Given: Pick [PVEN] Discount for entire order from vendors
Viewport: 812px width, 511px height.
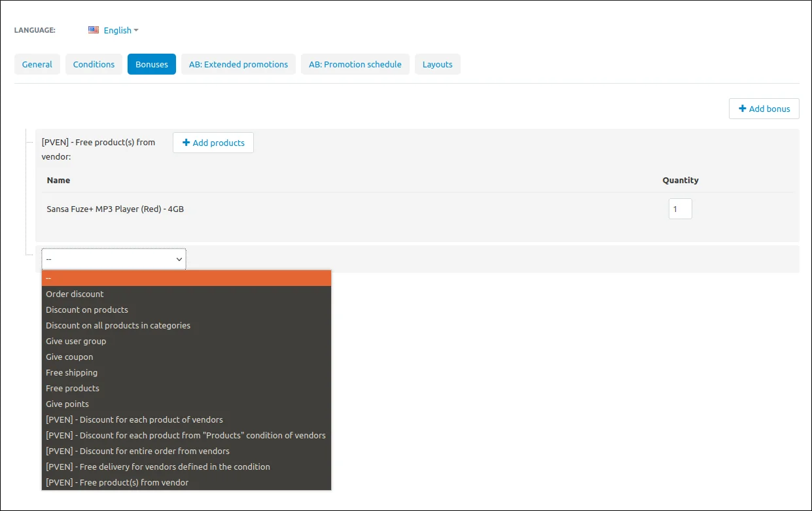Looking at the screenshot, I should (x=186, y=451).
